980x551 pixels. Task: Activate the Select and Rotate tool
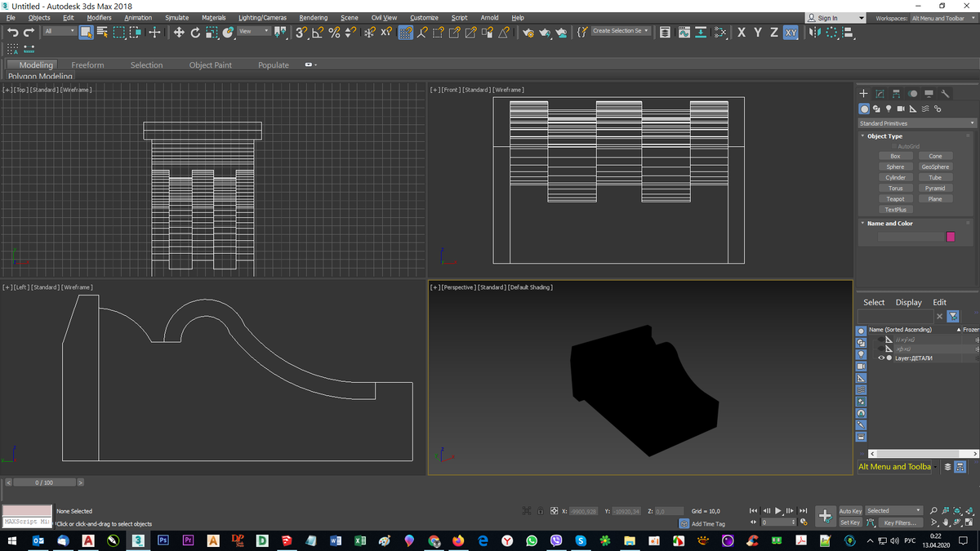pyautogui.click(x=195, y=32)
